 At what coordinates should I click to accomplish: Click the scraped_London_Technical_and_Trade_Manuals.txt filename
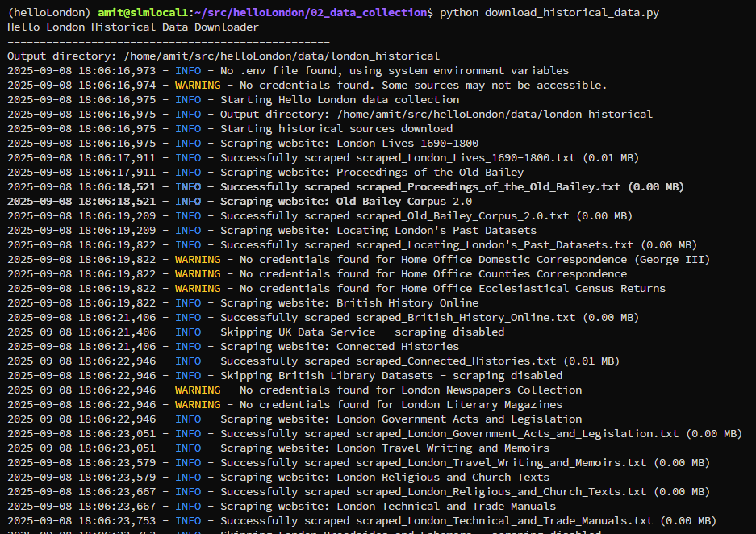503,521
